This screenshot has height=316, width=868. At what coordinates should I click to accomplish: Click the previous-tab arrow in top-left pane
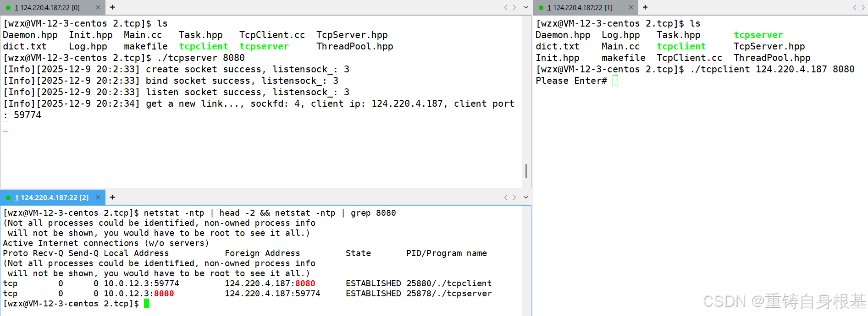click(506, 7)
